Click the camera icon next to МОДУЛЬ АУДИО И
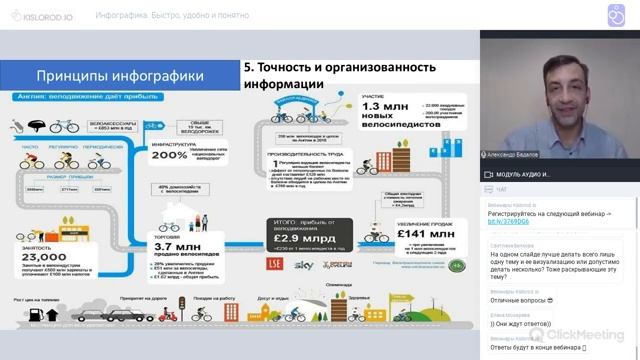The image size is (640, 360). pos(489,175)
